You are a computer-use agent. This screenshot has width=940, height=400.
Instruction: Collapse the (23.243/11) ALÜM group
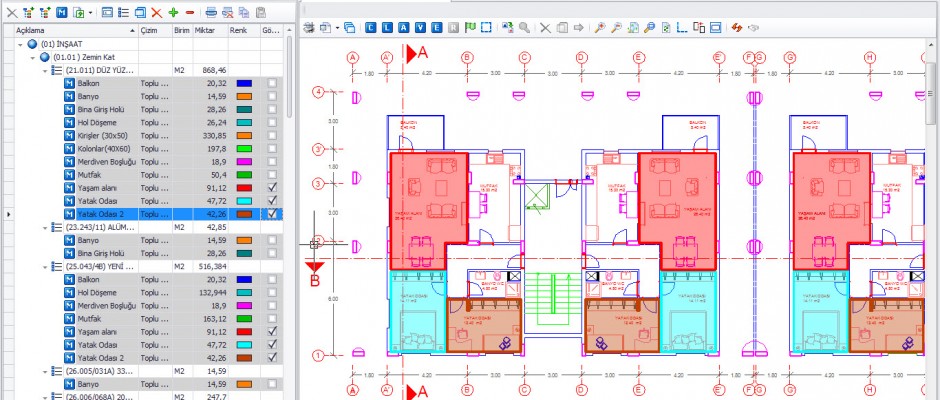click(44, 227)
